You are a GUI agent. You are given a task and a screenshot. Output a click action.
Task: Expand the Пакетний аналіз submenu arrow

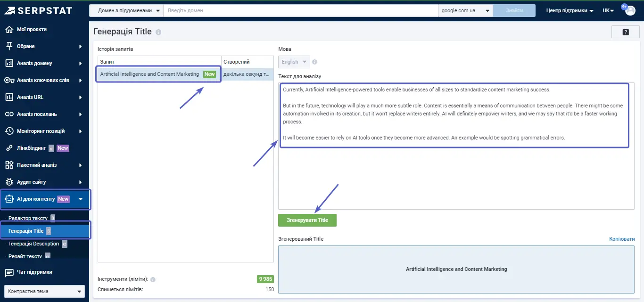coord(81,165)
